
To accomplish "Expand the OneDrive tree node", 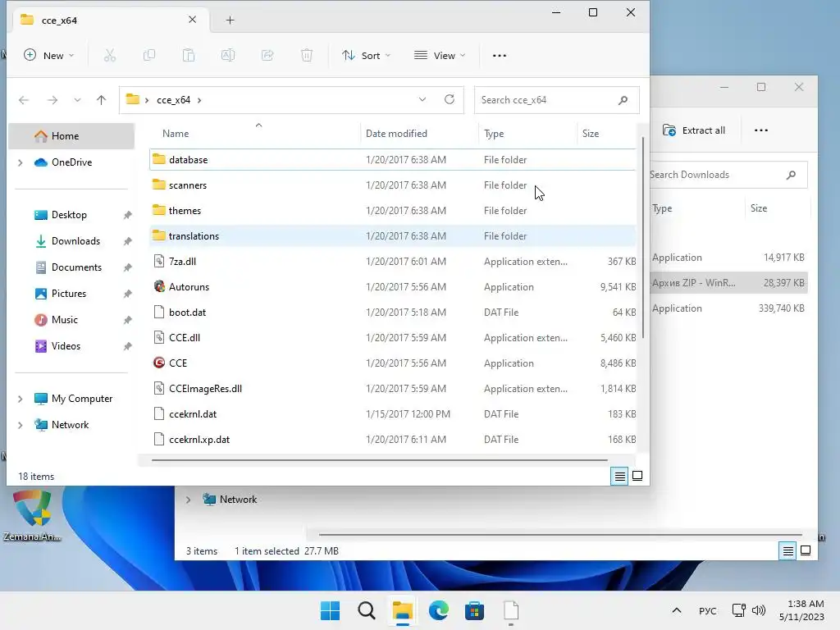I will click(x=21, y=162).
